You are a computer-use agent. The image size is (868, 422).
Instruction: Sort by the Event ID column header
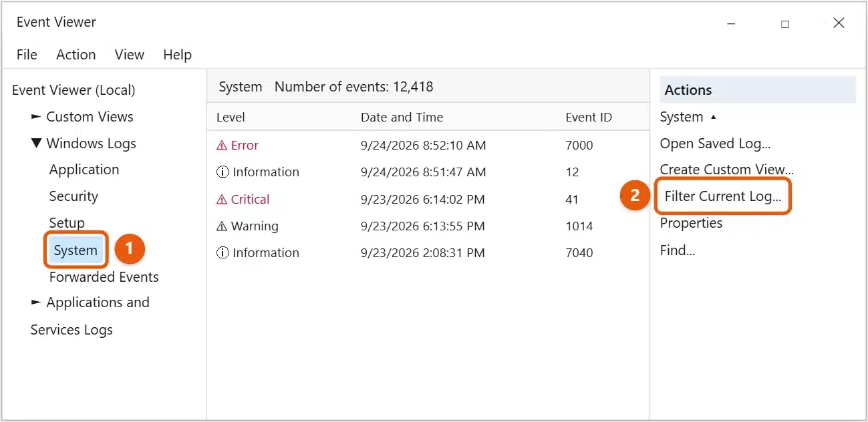[x=588, y=118]
